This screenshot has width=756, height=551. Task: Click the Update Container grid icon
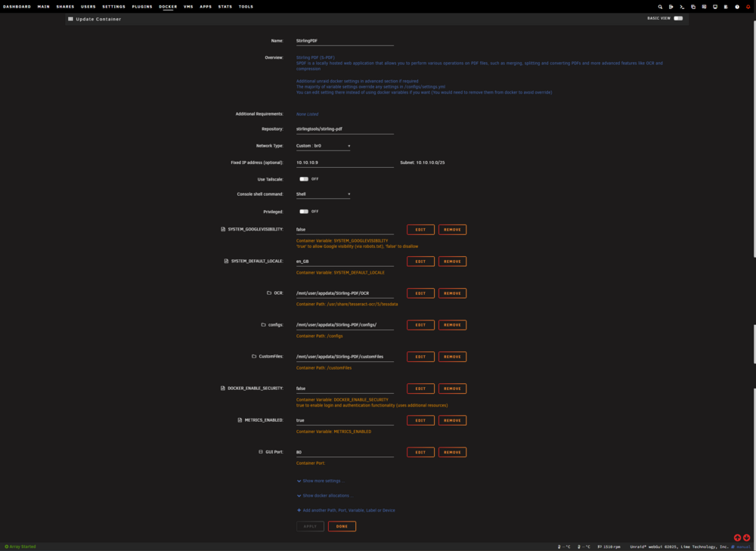tap(70, 19)
